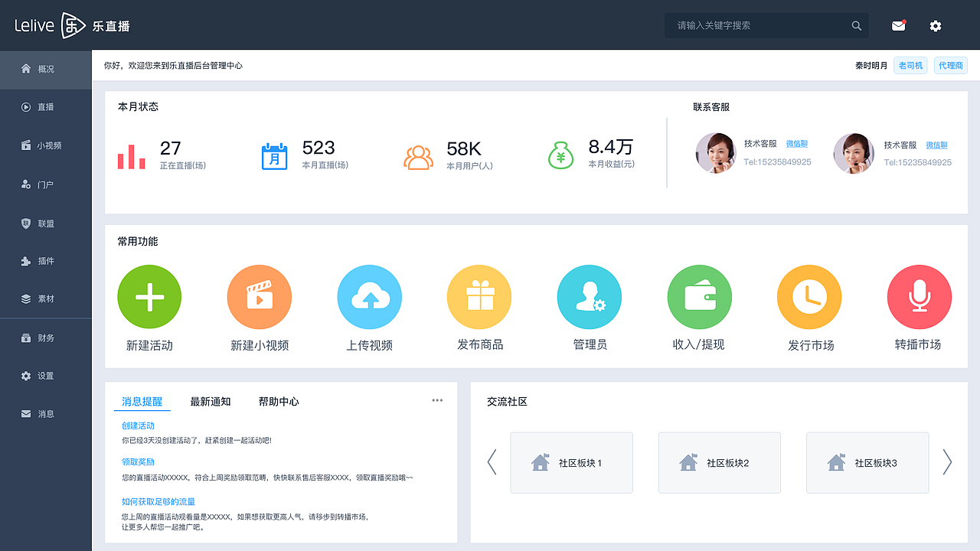Click the blue calendar 本月直播 icon

point(275,156)
